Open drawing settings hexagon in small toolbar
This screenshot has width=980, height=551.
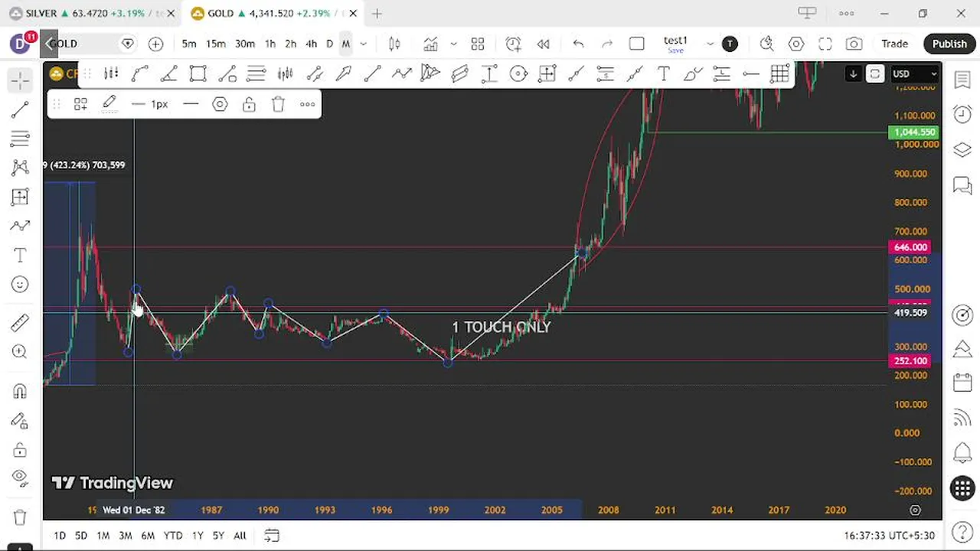(220, 104)
